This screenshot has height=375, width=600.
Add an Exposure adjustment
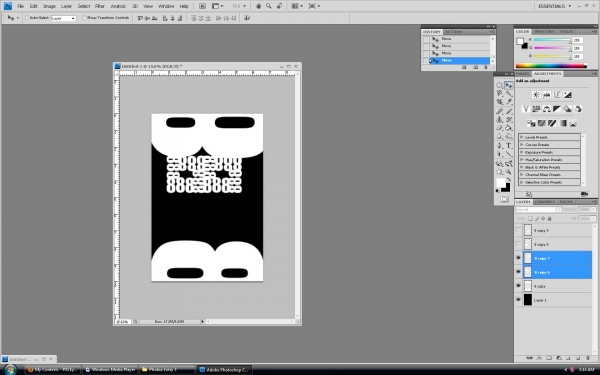[567, 95]
